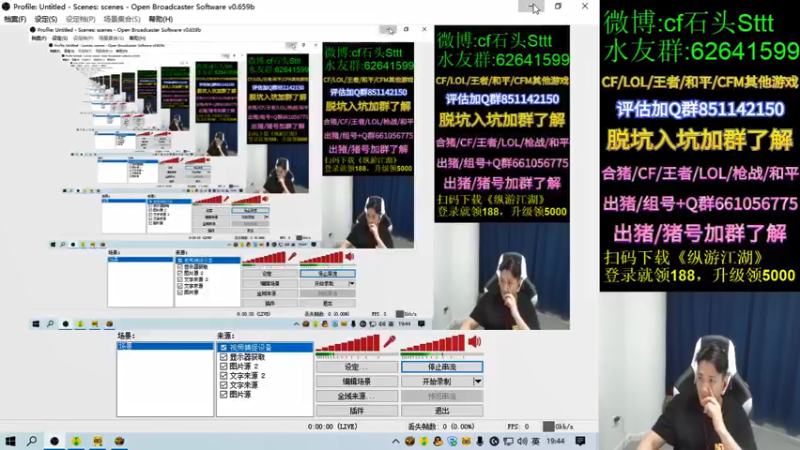Open 全域来源... global sources
Screen dimensions: 800x450
tap(357, 396)
